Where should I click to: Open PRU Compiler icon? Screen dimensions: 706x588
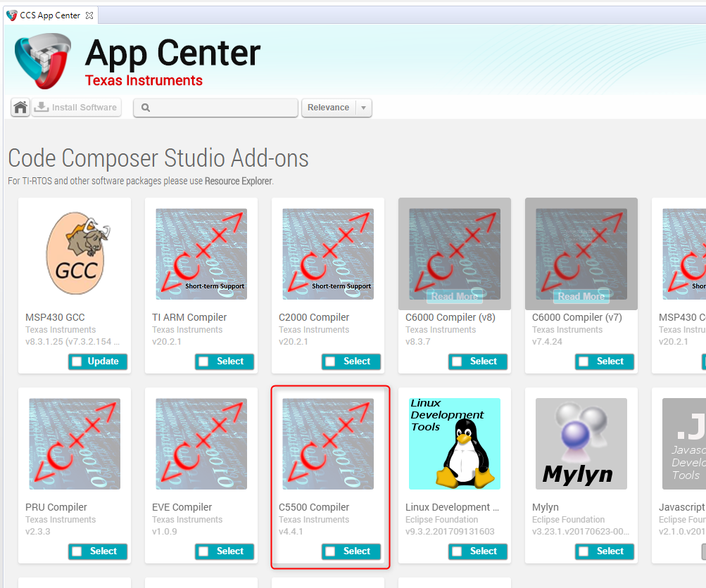point(75,444)
